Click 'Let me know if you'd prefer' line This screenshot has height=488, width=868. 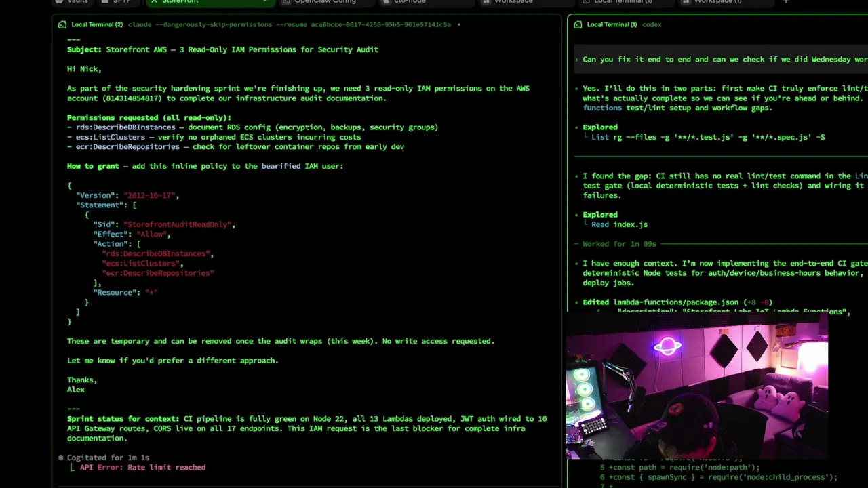coord(173,361)
